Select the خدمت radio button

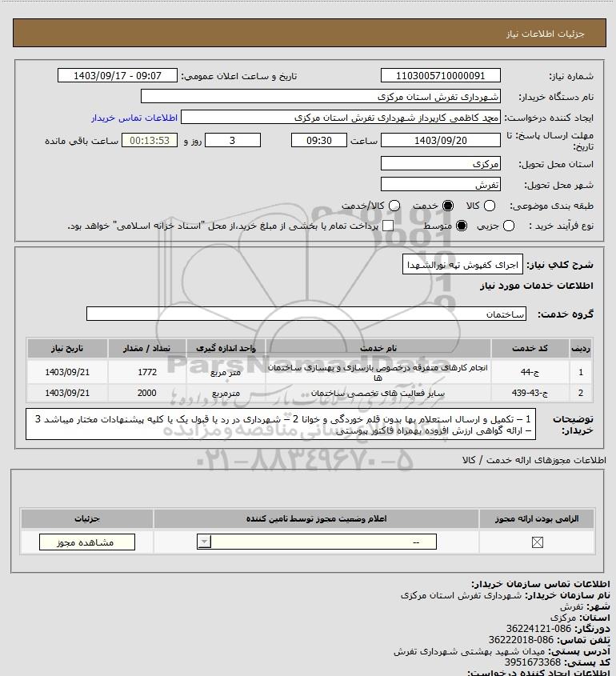click(x=448, y=206)
